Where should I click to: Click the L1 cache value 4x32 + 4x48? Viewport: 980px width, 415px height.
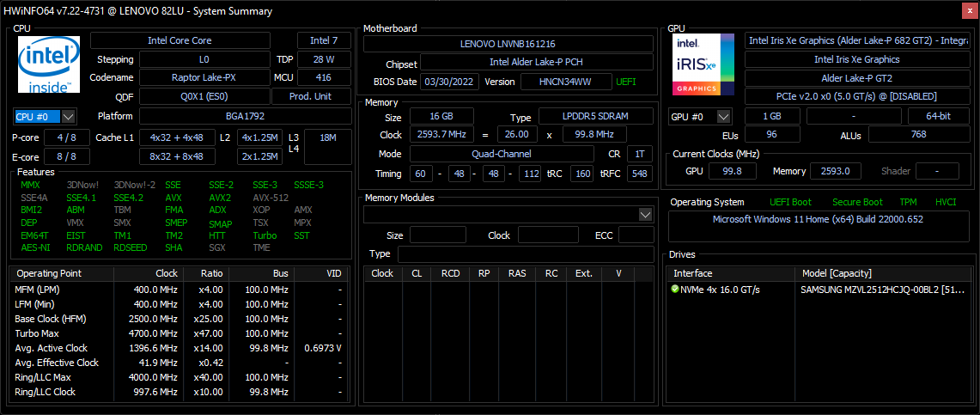[x=177, y=137]
